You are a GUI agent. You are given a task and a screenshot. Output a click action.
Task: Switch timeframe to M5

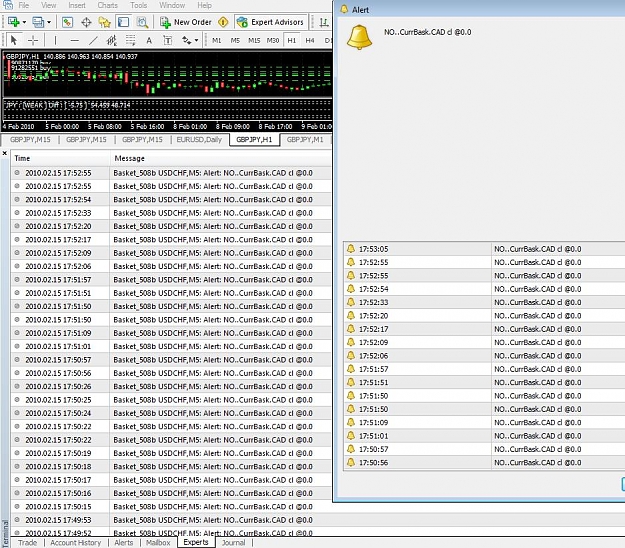tap(235, 40)
